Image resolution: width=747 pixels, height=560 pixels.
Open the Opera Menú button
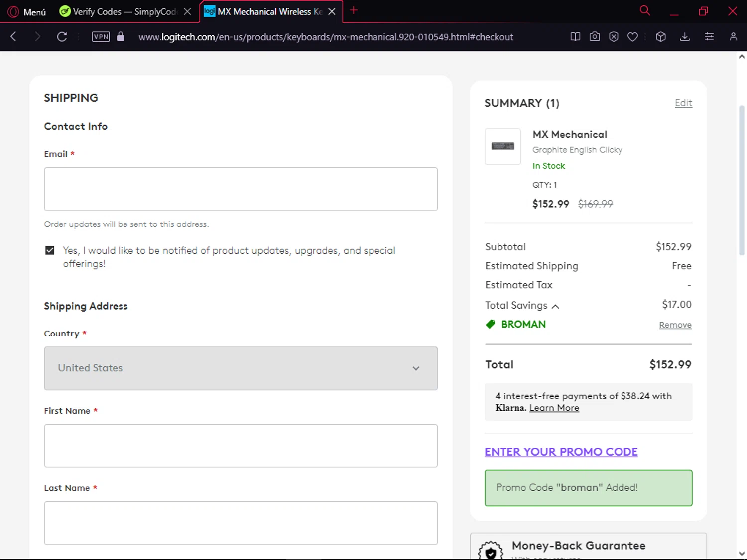[27, 11]
